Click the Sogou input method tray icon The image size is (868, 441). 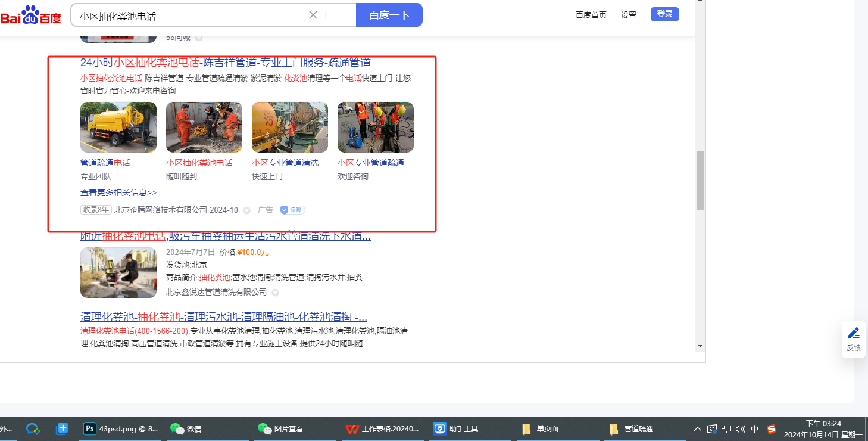772,429
